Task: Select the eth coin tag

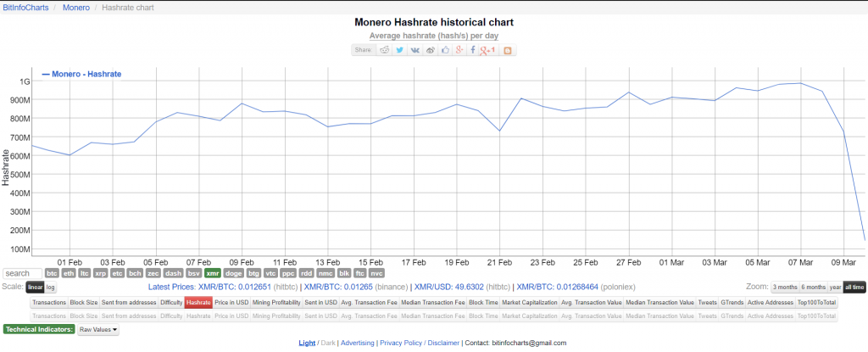Action: [x=69, y=273]
